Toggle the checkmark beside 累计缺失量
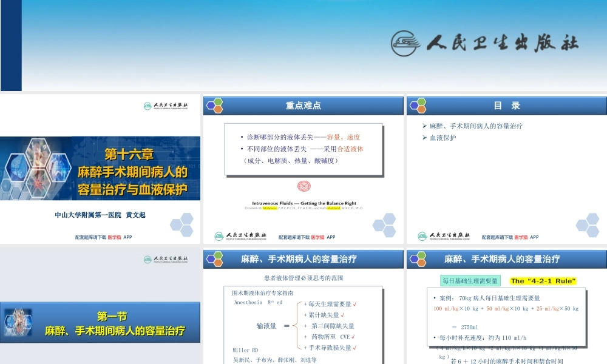The width and height of the screenshot is (607, 364). 342,316
